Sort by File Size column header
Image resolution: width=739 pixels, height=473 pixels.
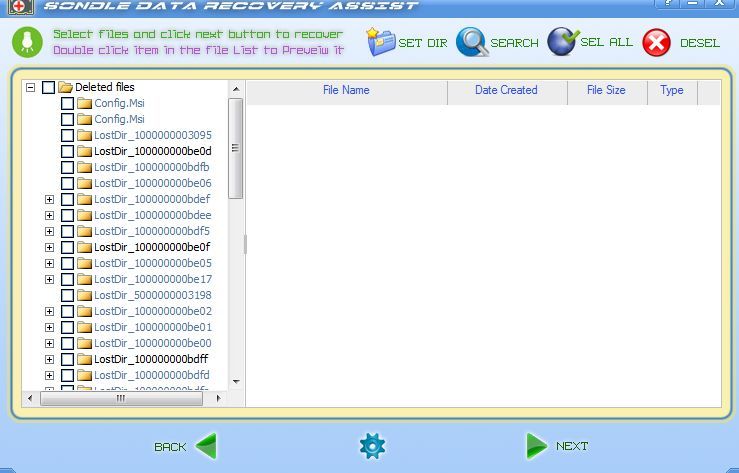coord(607,91)
